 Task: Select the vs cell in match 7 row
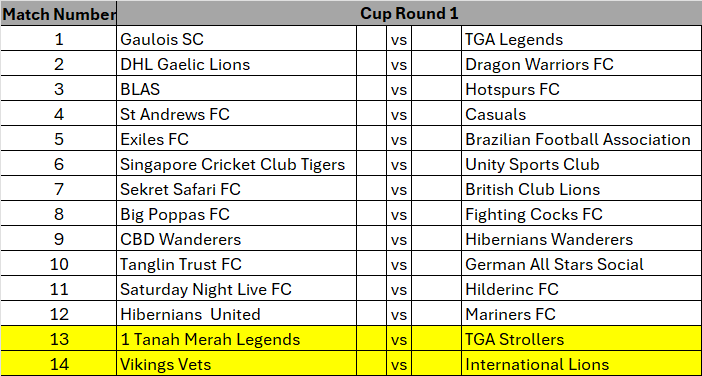click(399, 189)
